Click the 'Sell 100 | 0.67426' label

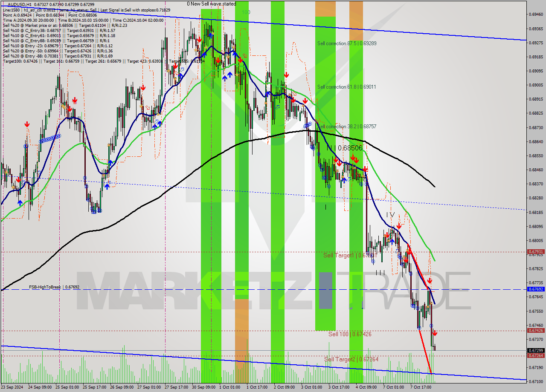point(350,334)
